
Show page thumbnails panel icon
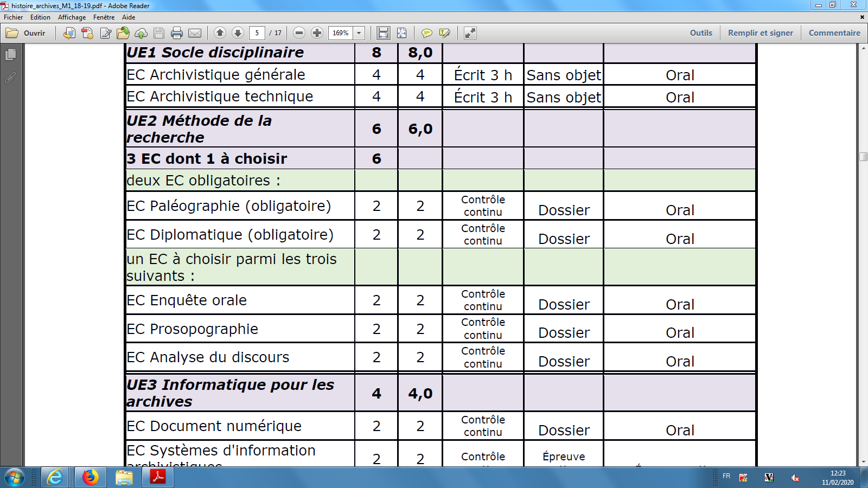click(10, 55)
